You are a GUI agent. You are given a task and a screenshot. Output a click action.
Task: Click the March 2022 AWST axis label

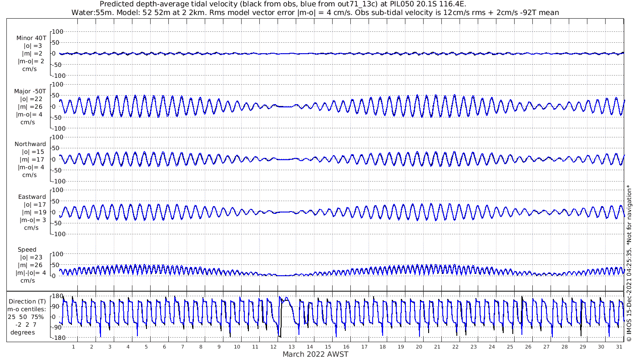[x=315, y=354]
